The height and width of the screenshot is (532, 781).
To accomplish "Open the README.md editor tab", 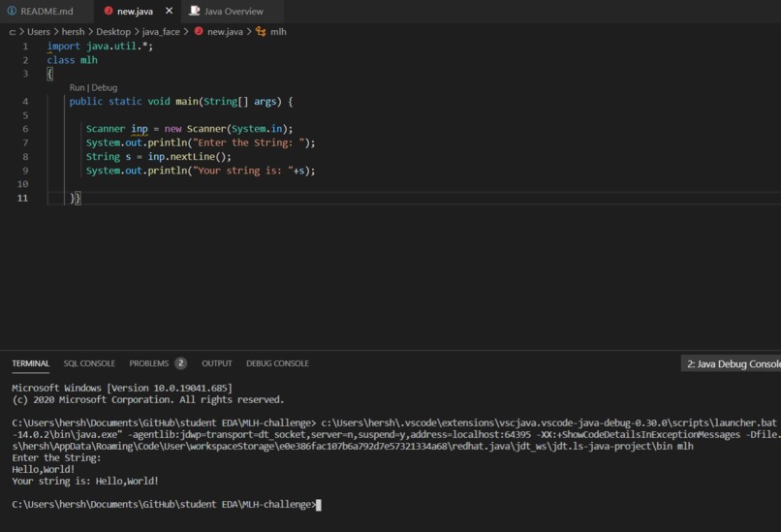I will [47, 11].
